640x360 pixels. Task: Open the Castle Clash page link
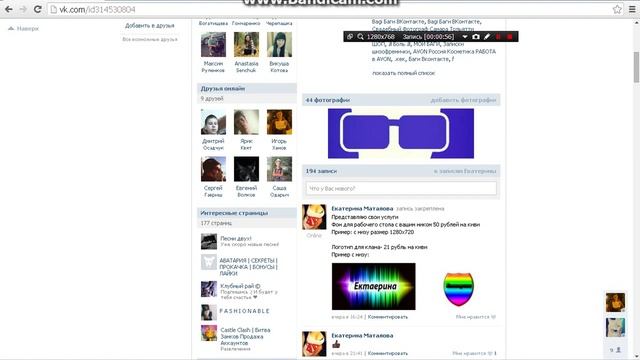pos(245,336)
